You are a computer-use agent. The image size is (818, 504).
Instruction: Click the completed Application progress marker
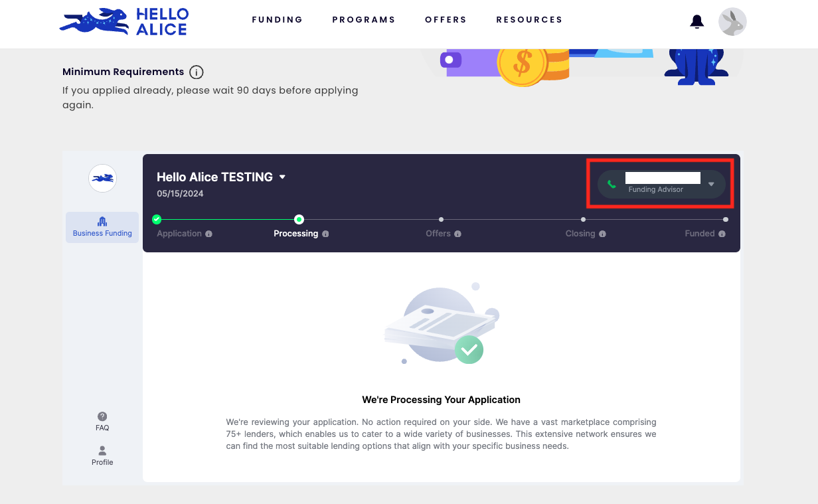point(157,219)
